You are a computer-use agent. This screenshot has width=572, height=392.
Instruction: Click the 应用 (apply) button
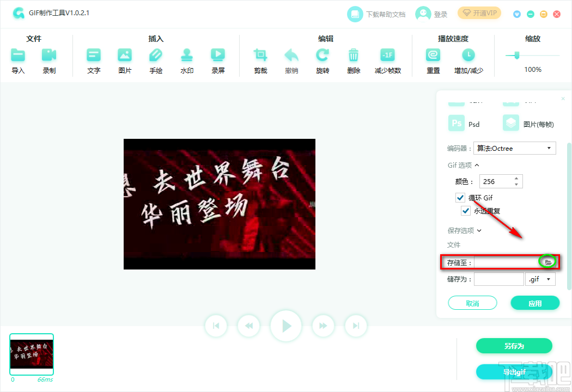(x=535, y=302)
